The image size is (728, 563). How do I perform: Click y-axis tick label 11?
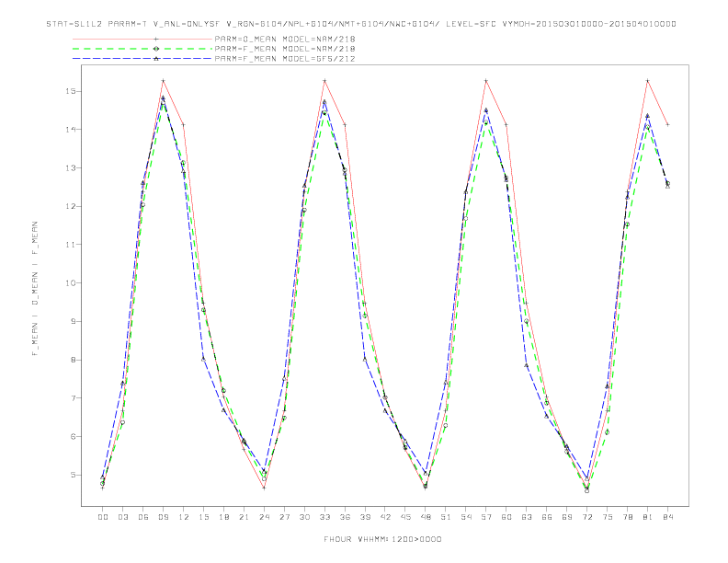pyautogui.click(x=71, y=245)
